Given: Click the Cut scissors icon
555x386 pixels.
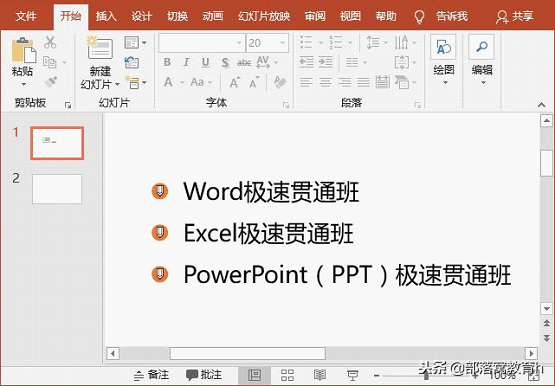Looking at the screenshot, I should pos(50,42).
